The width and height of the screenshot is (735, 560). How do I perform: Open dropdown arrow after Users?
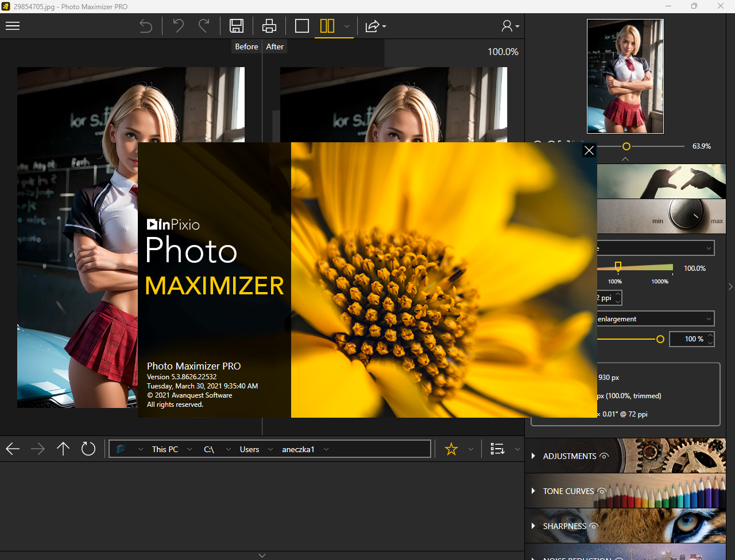pos(270,449)
